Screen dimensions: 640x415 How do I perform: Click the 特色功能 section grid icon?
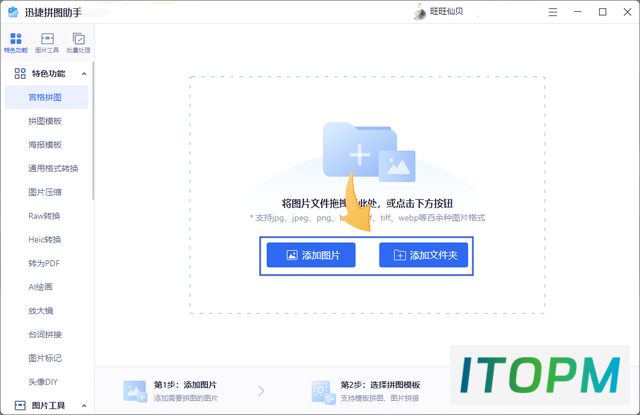[x=20, y=73]
